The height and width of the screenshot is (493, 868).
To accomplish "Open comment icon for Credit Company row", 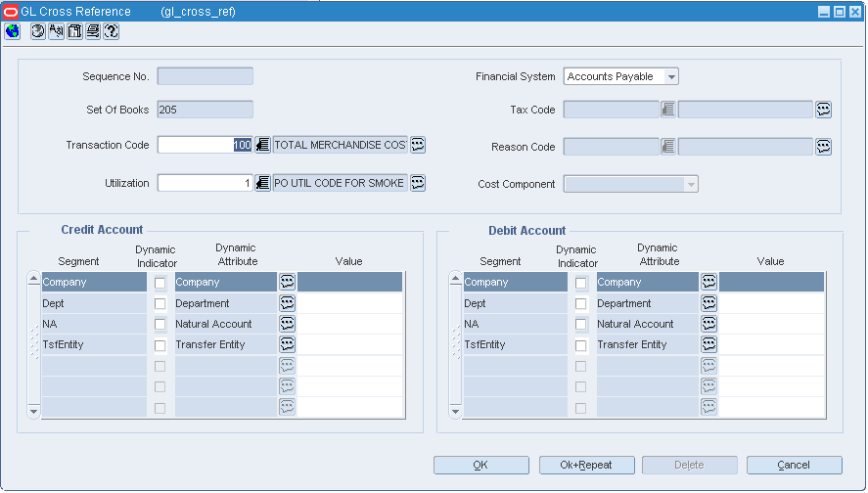I will 287,282.
